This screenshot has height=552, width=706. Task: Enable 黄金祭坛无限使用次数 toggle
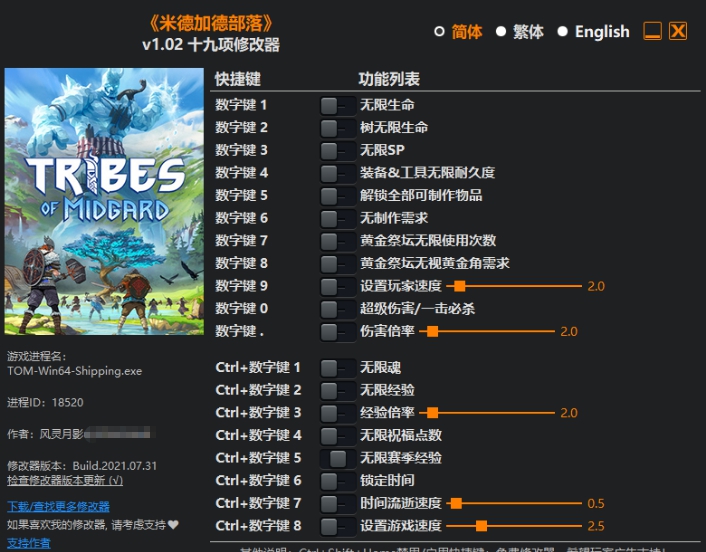pos(338,241)
